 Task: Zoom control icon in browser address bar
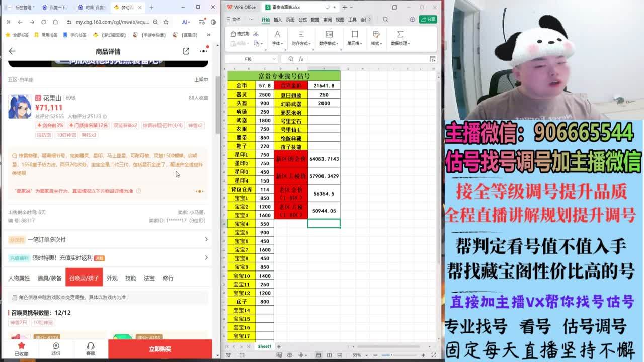point(155,22)
